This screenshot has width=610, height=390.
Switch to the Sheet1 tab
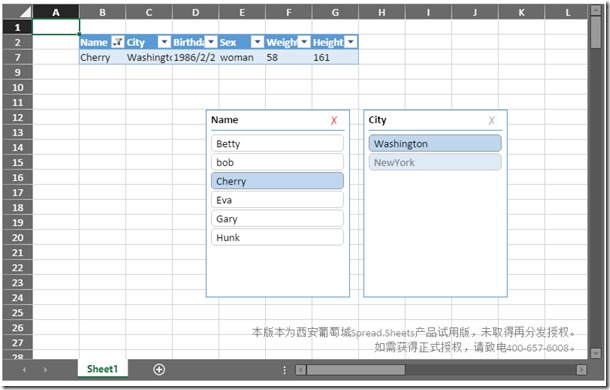click(102, 369)
